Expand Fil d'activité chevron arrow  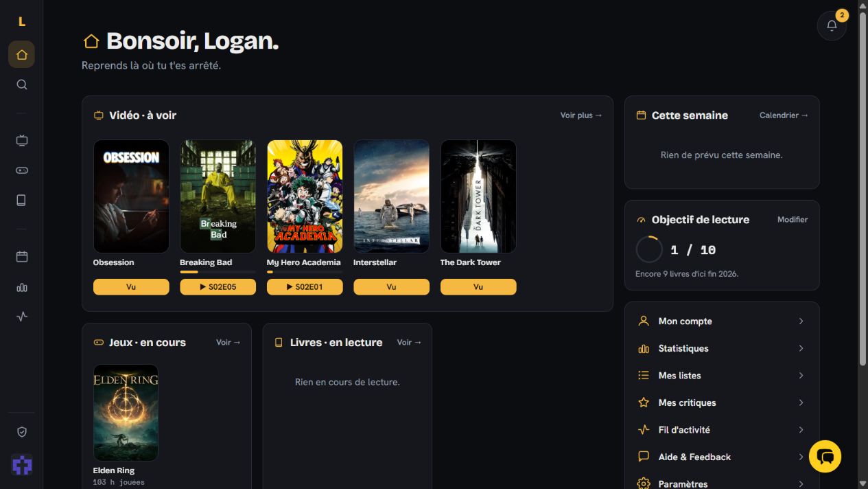(x=801, y=429)
